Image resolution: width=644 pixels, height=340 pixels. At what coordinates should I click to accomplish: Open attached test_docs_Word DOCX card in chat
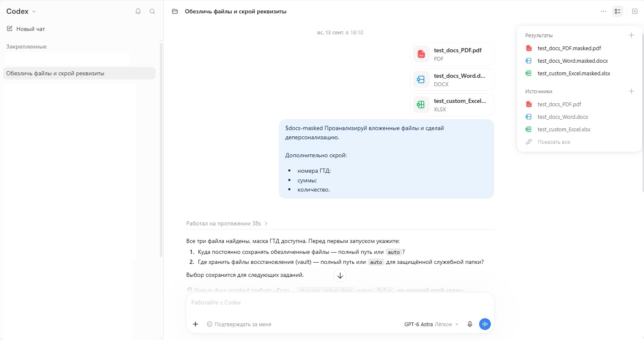[452, 79]
